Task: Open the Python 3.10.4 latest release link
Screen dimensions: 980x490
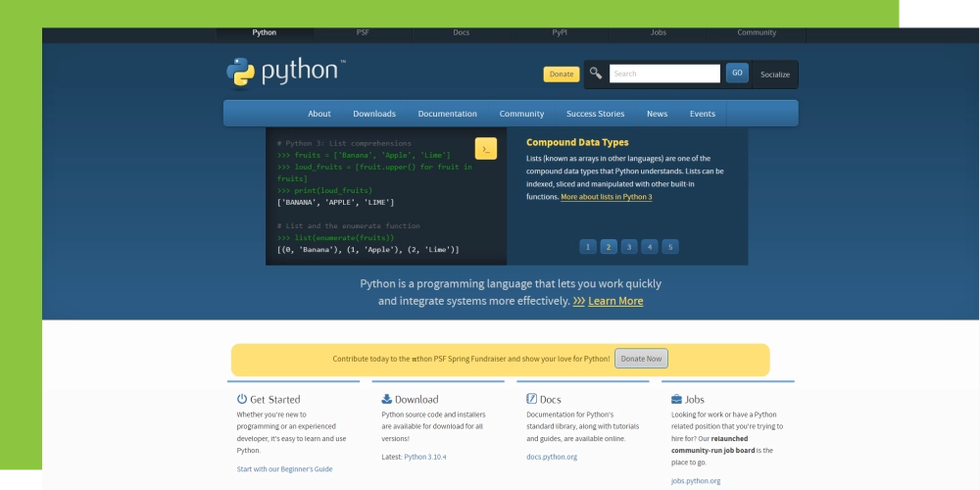Action: point(425,457)
